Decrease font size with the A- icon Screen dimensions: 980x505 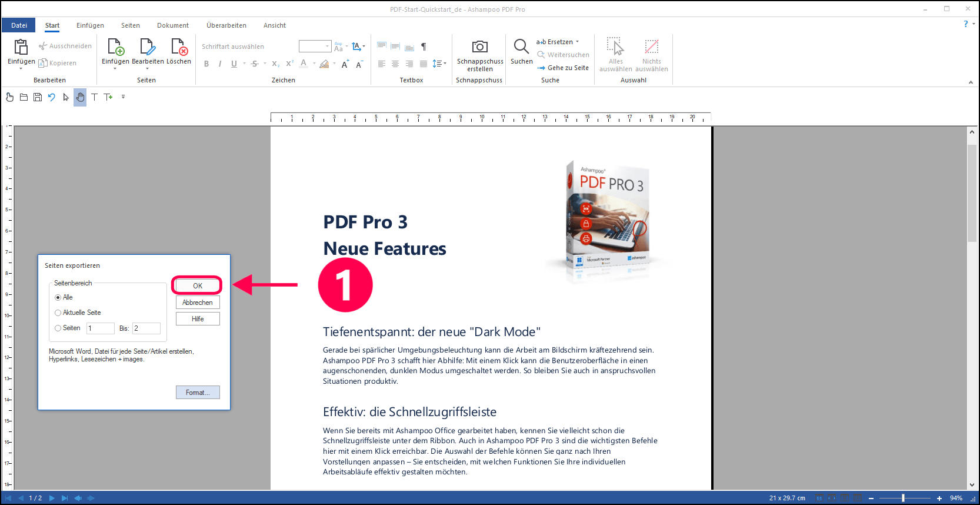pos(359,64)
